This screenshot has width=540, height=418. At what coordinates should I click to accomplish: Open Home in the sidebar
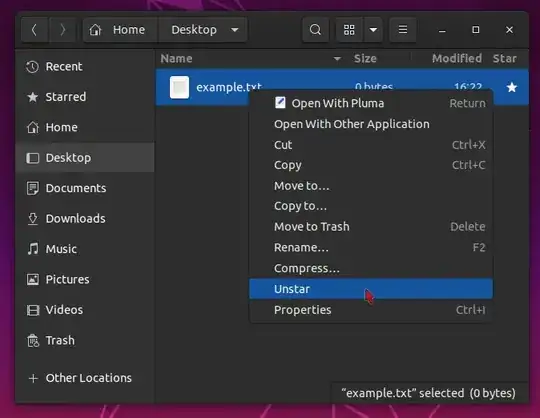pyautogui.click(x=85, y=127)
